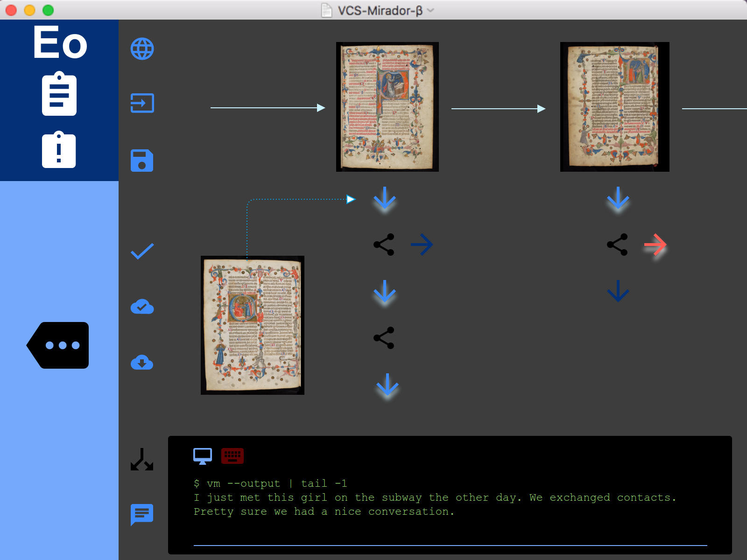Click share icon under right manuscript
Screen dimensions: 747x560
coord(617,245)
